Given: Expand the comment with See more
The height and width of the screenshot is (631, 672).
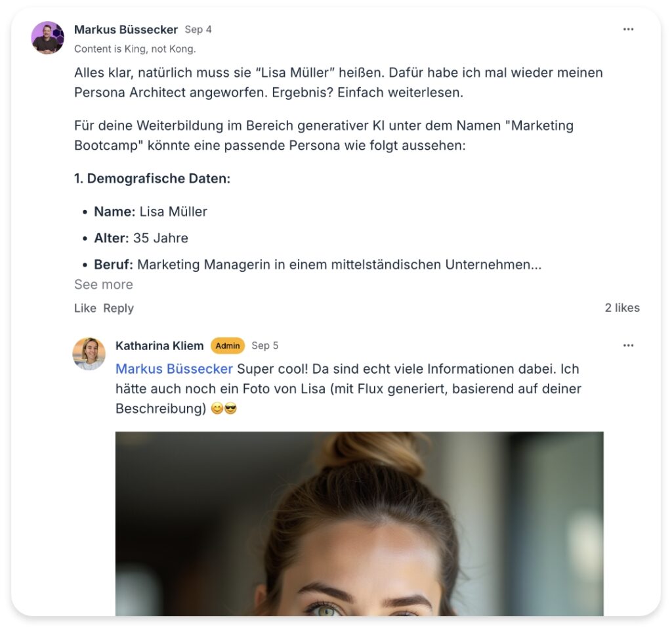Looking at the screenshot, I should pyautogui.click(x=103, y=284).
